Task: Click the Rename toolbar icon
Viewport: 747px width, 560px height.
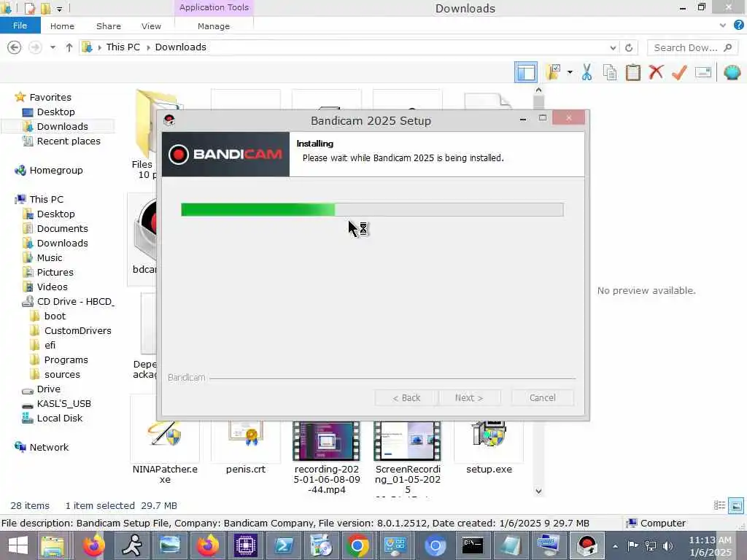Action: pos(703,72)
